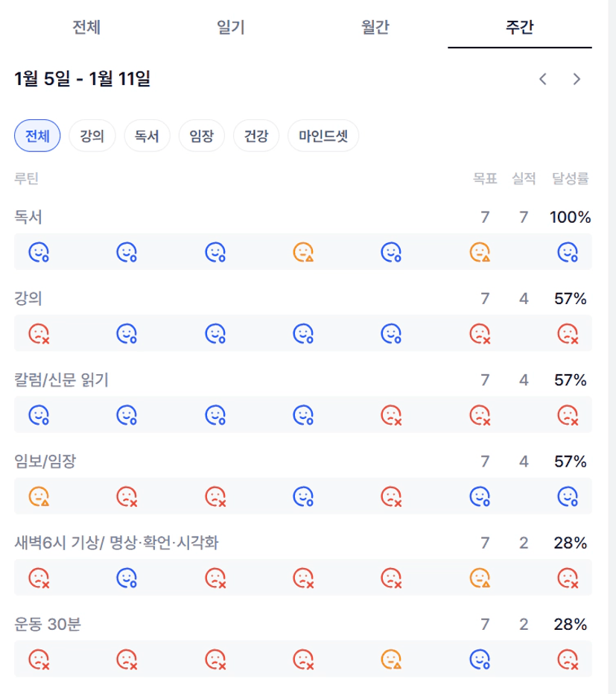The width and height of the screenshot is (616, 694).
Task: Go to the previous week with left chevron
Action: [x=543, y=79]
